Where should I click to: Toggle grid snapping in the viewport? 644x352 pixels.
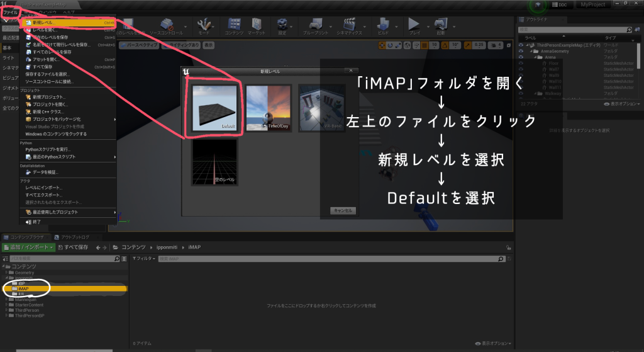pyautogui.click(x=423, y=45)
